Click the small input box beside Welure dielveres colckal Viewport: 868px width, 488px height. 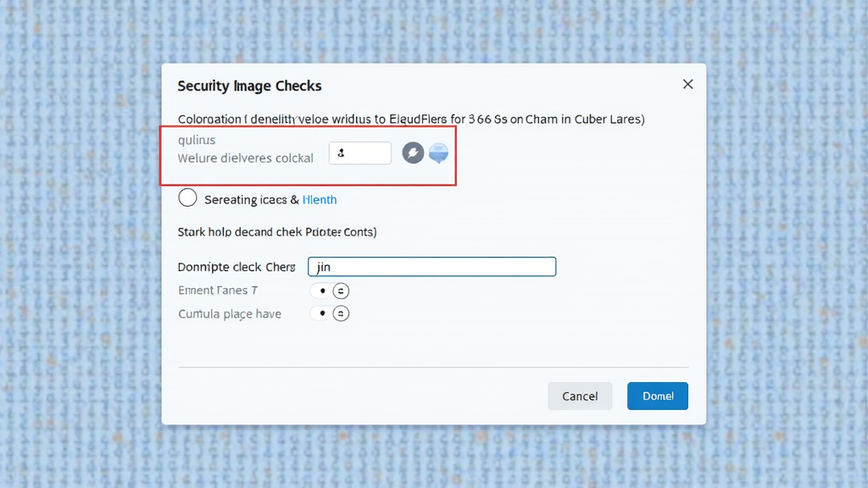pos(360,153)
